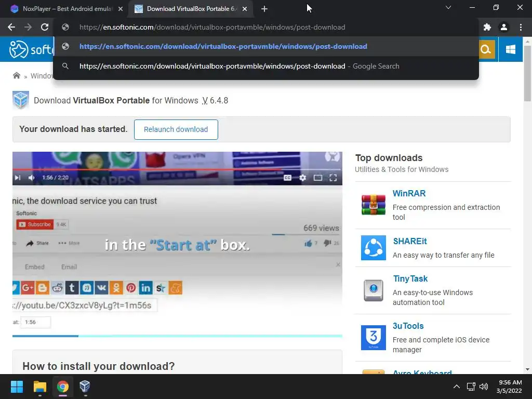Viewport: 532px width, 399px height.
Task: Go to the home breadcrumb icon
Action: coord(16,76)
